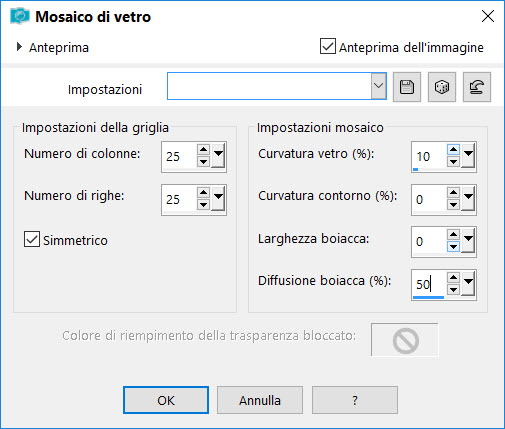Toggle Anteprima dell'immagine checkbox

[x=328, y=46]
